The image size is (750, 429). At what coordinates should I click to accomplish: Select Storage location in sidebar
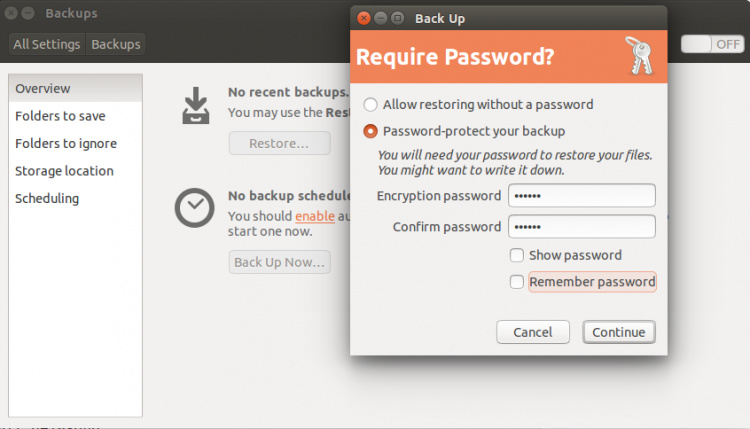click(75, 171)
